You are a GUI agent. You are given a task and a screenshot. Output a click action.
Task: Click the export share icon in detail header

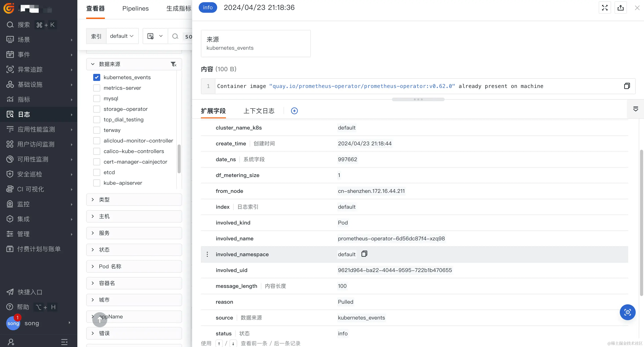pyautogui.click(x=620, y=8)
